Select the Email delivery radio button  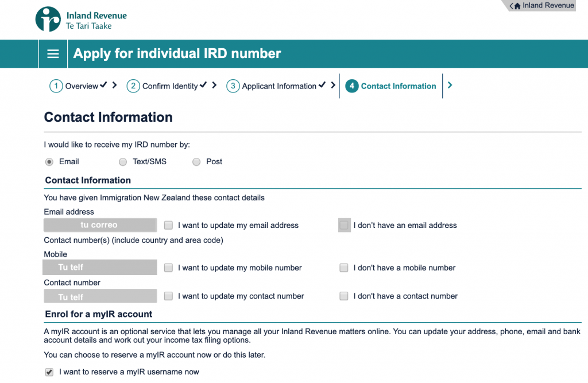(x=49, y=162)
